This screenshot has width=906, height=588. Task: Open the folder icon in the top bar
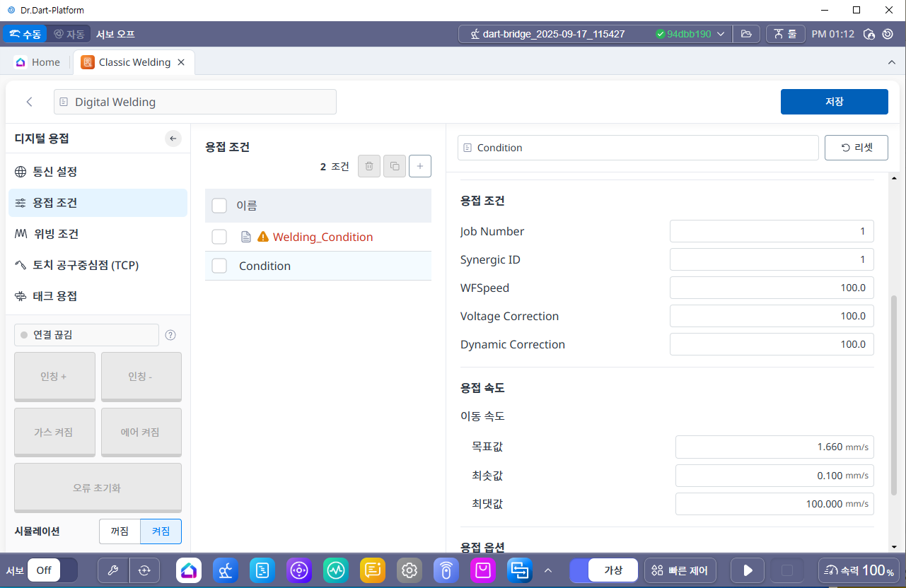pyautogui.click(x=746, y=34)
